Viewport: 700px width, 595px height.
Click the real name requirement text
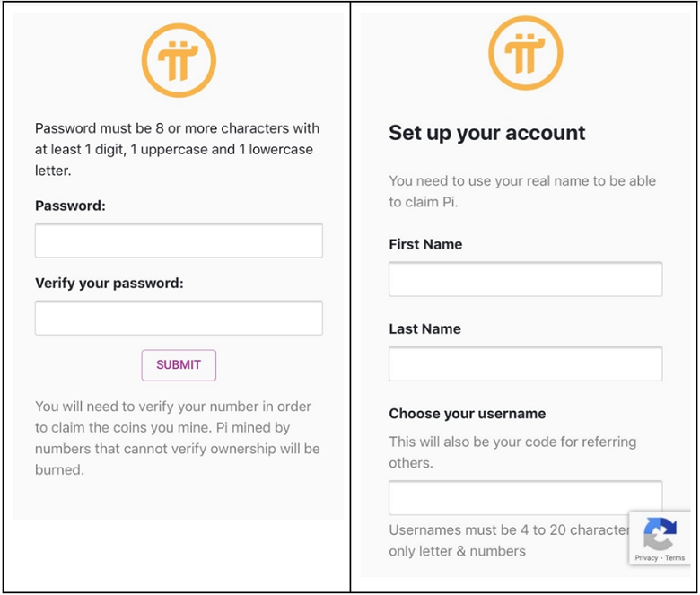click(x=521, y=191)
